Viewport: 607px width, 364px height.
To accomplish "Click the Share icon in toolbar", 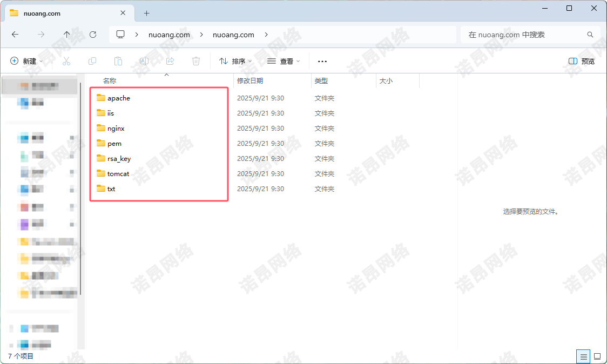I will click(x=170, y=62).
